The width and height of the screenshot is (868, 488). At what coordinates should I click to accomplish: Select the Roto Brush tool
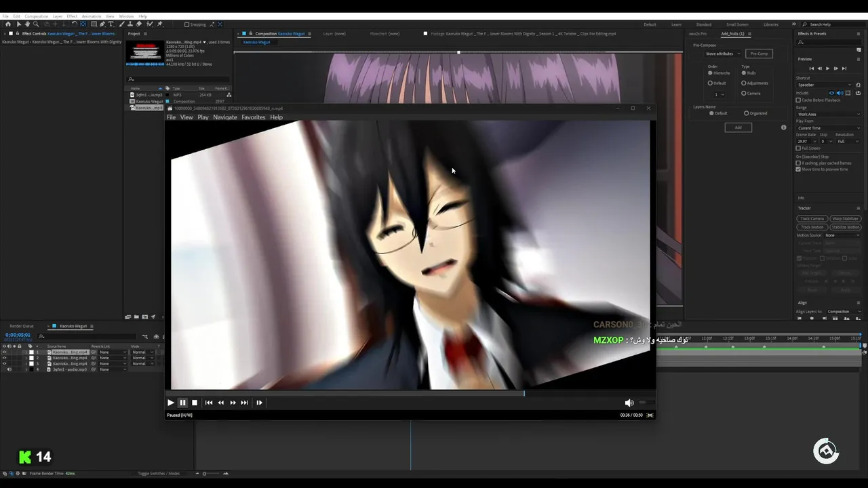click(x=150, y=24)
